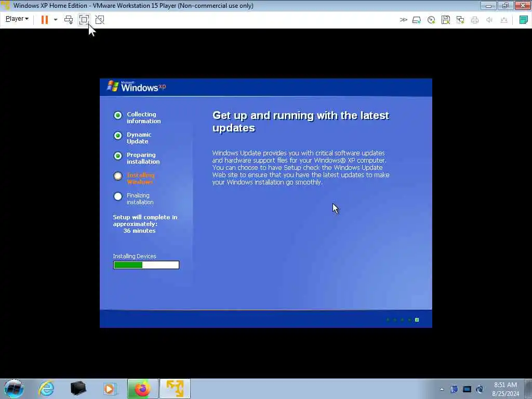The width and height of the screenshot is (532, 399).
Task: Open the CD/DVD drive device icon
Action: point(431,20)
